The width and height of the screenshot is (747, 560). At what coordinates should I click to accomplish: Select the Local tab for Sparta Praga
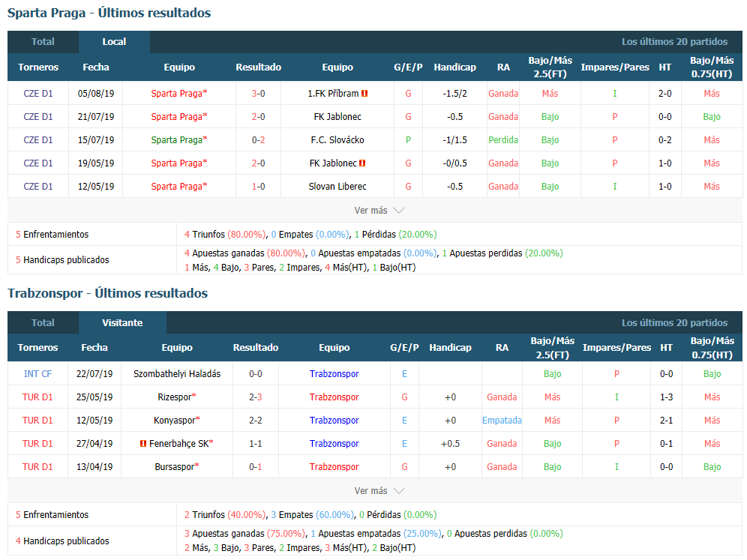[x=114, y=41]
